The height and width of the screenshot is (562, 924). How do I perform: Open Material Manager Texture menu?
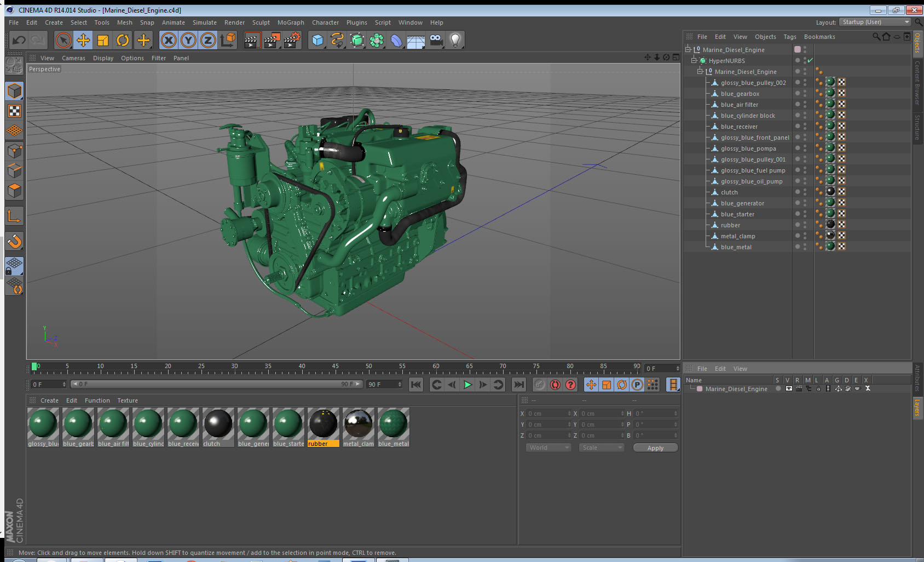point(128,400)
